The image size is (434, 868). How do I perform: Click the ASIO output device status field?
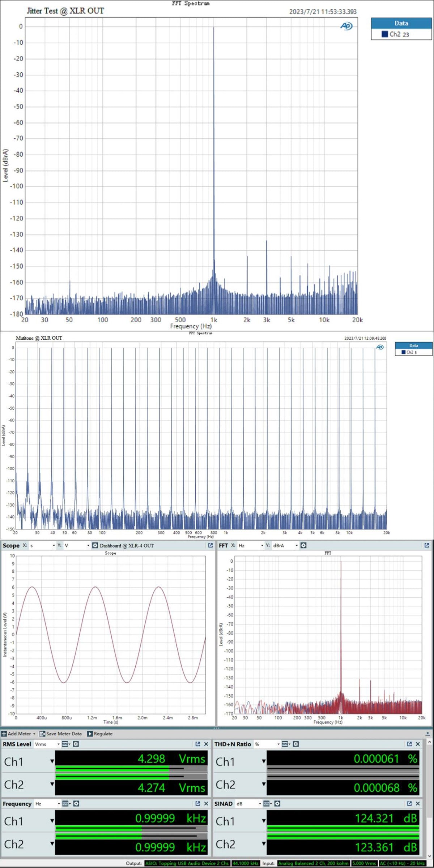(x=187, y=863)
